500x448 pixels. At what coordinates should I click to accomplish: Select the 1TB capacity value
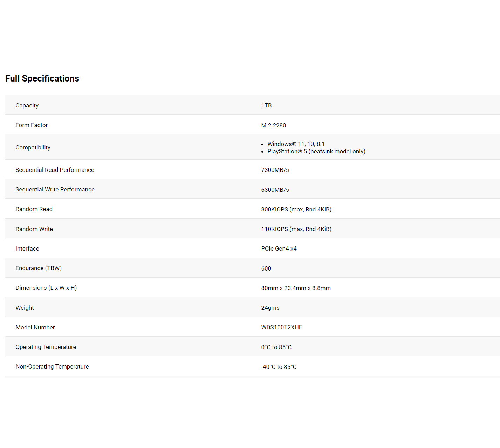(266, 105)
